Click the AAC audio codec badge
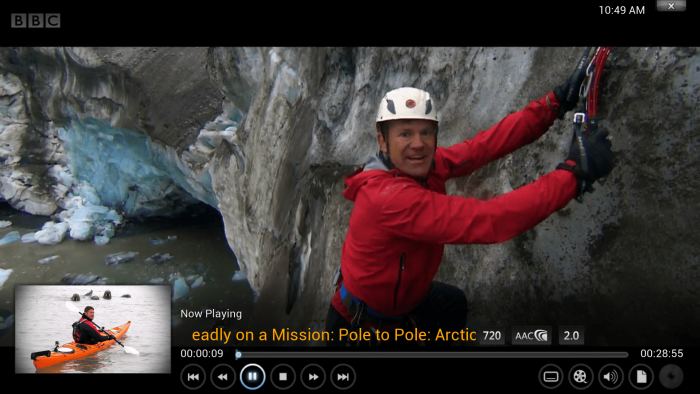Screen dimensions: 700x394 point(531,336)
